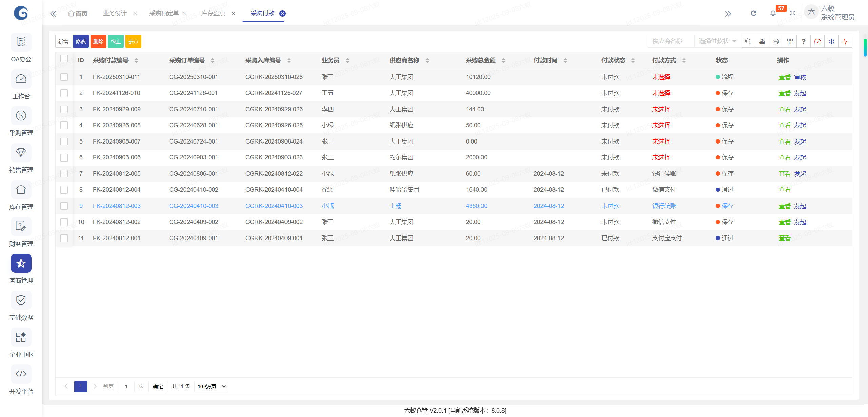This screenshot has height=417, width=868.
Task: Open the 客商管理 star icon
Action: coord(21,263)
